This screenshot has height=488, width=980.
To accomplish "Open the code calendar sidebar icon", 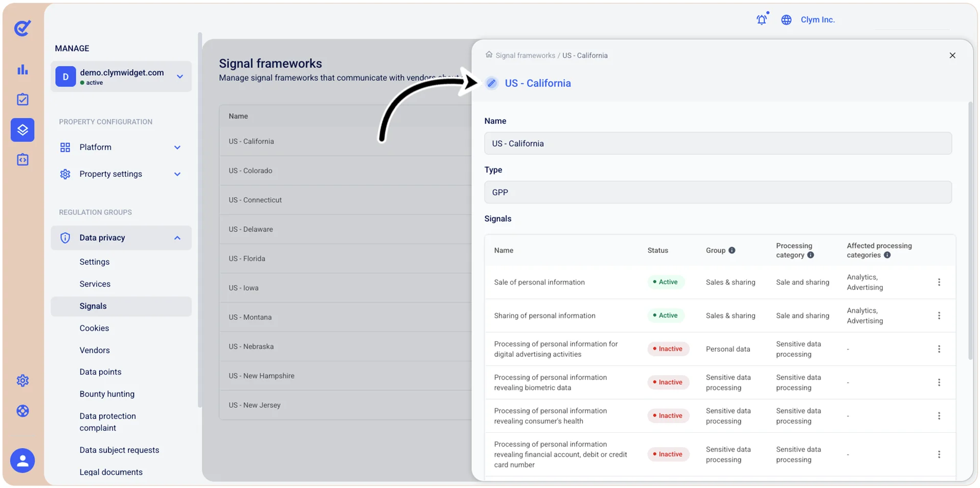I will point(22,159).
